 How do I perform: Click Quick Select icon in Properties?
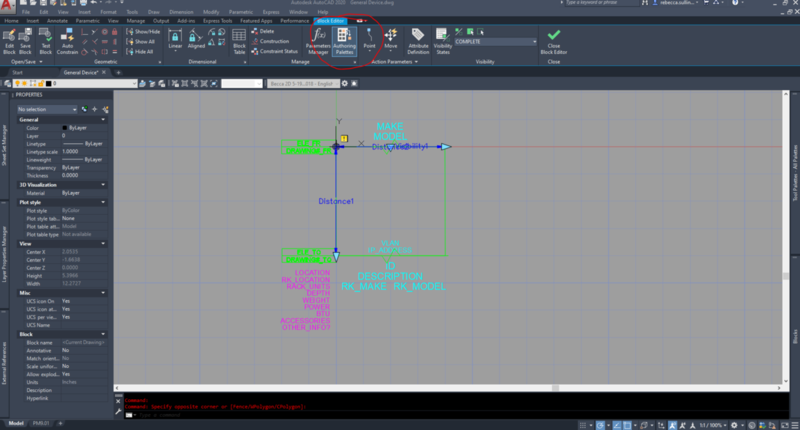tap(106, 109)
